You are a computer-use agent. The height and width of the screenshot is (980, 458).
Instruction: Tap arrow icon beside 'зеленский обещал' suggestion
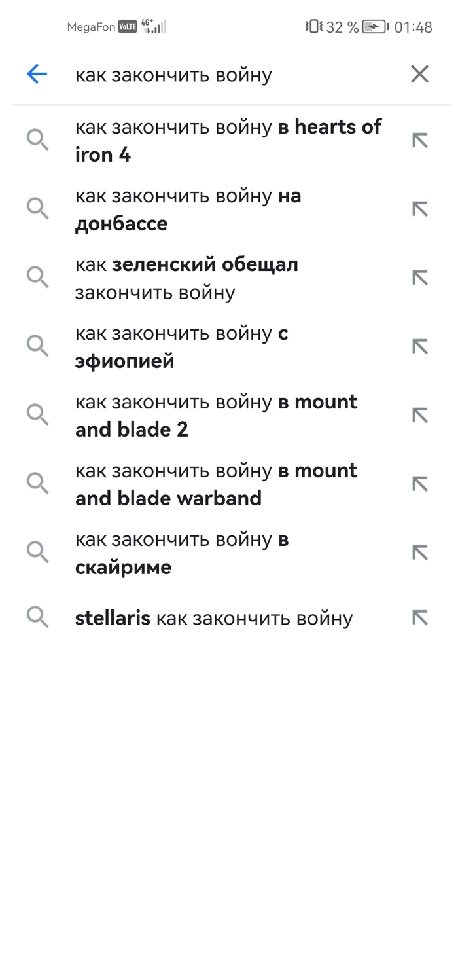click(x=419, y=278)
